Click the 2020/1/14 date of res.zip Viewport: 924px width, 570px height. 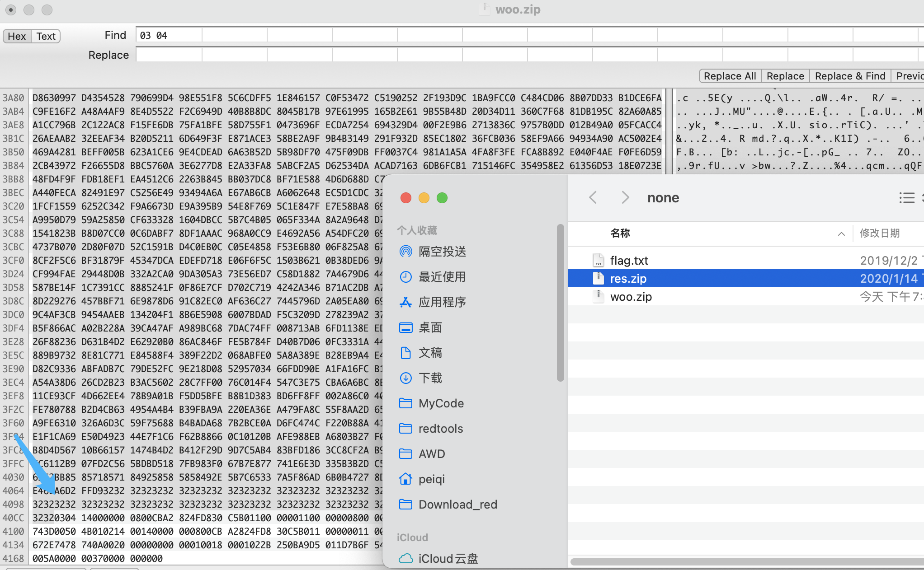click(889, 279)
